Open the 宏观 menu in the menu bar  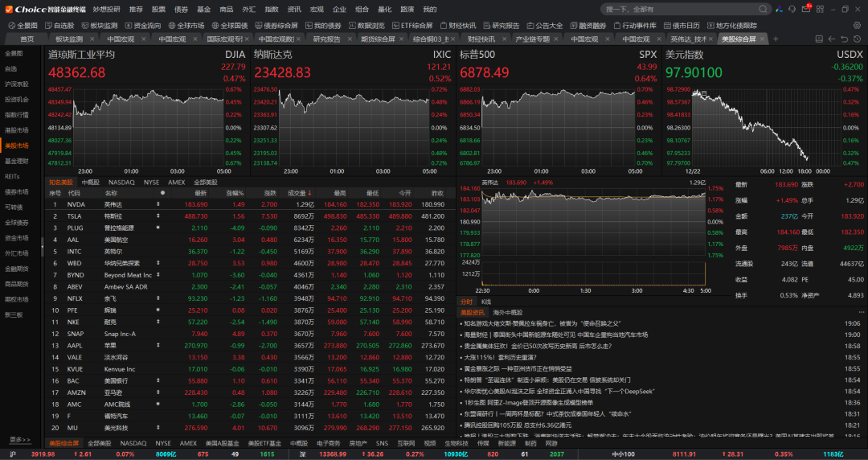click(317, 9)
